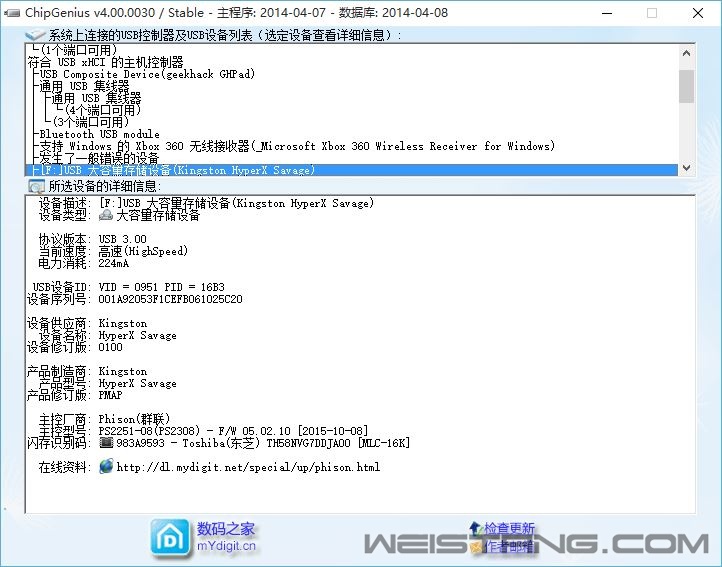Click the 检查更新 arrow icon
The height and width of the screenshot is (567, 722).
(x=476, y=529)
